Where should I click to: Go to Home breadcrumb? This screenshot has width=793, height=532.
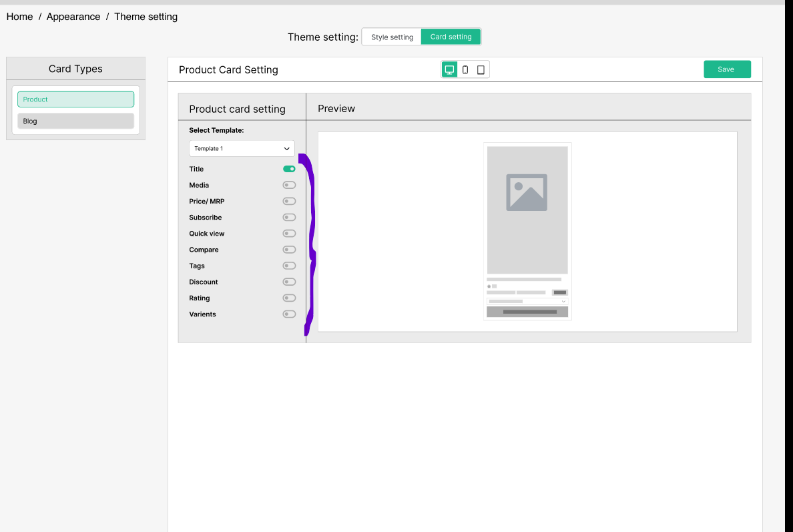click(20, 17)
